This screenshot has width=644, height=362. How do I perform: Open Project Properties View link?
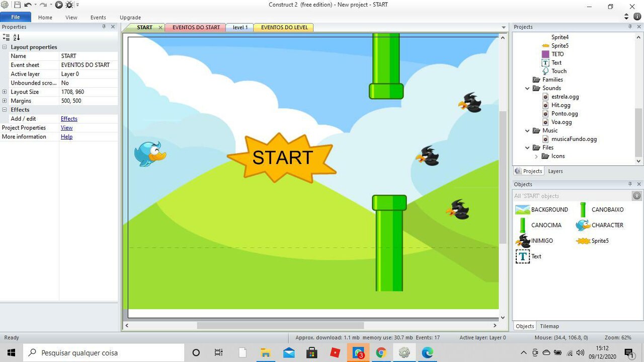(x=67, y=128)
